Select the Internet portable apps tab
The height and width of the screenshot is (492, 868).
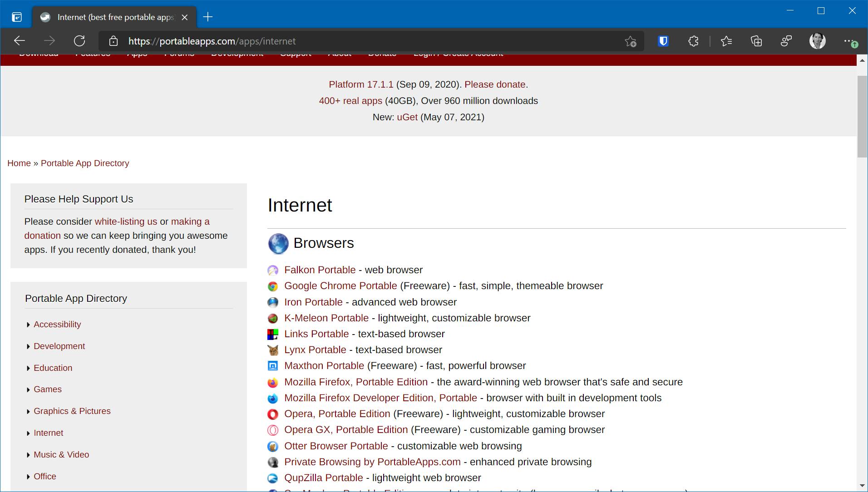click(114, 17)
